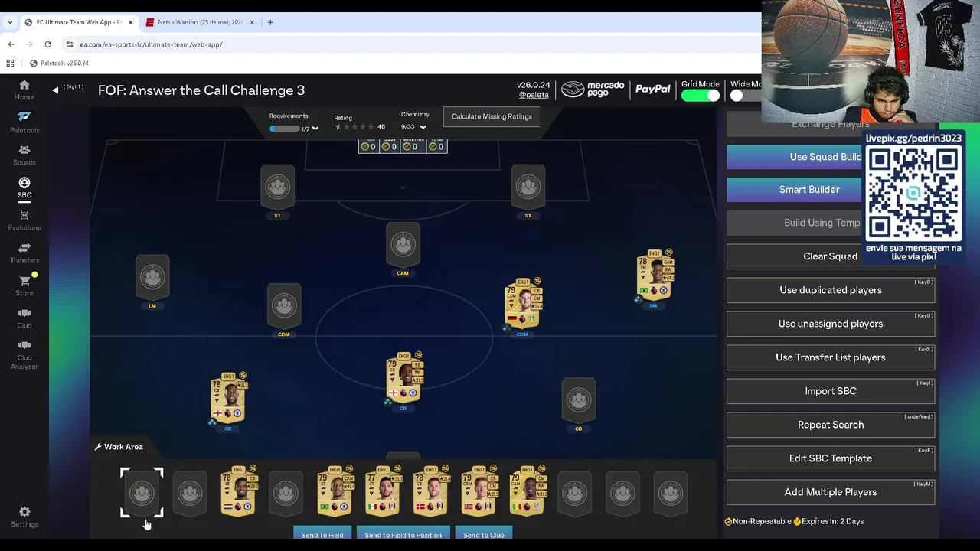The width and height of the screenshot is (980, 551).
Task: Click browser back arrow
Action: tap(11, 44)
